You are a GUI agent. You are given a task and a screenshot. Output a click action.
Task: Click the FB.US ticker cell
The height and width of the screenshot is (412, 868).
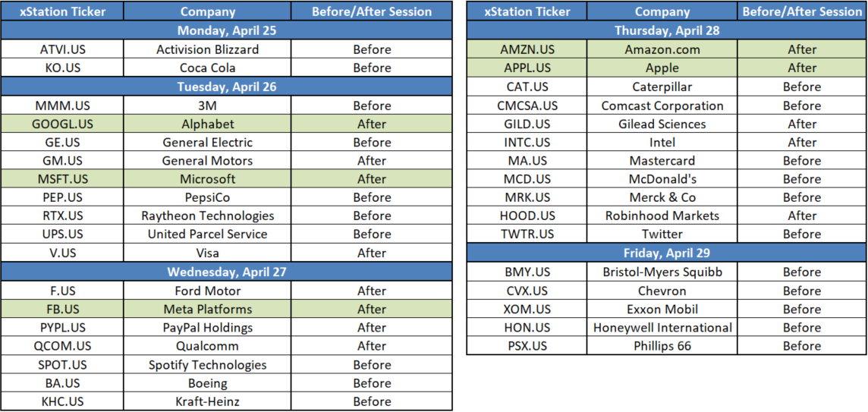pos(62,309)
